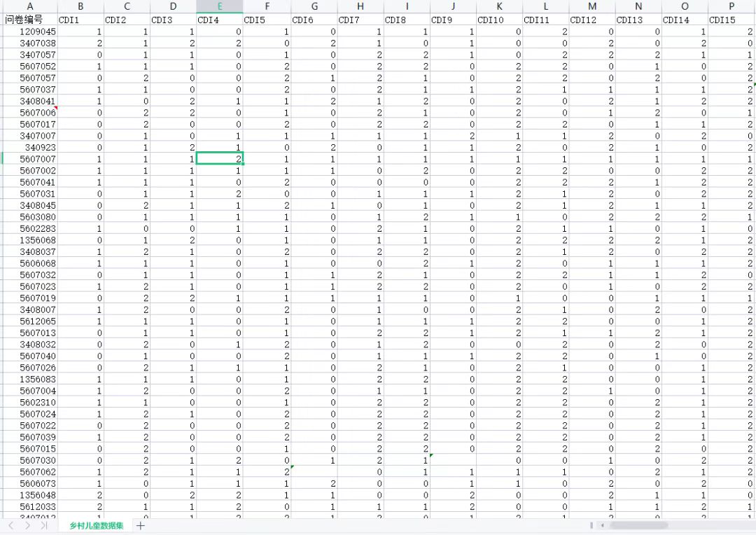Click the CDI5 header cell
Image resolution: width=756 pixels, height=535 pixels.
(x=267, y=20)
